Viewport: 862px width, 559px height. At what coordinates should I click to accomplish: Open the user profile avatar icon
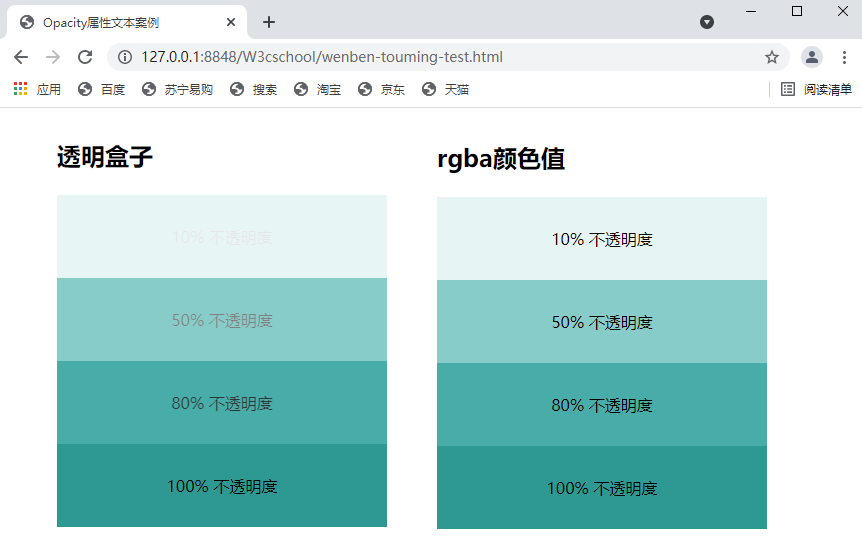[812, 57]
